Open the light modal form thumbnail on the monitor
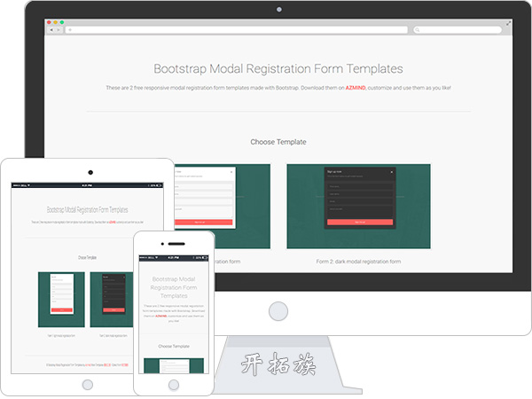The height and width of the screenshot is (399, 532). click(223, 207)
